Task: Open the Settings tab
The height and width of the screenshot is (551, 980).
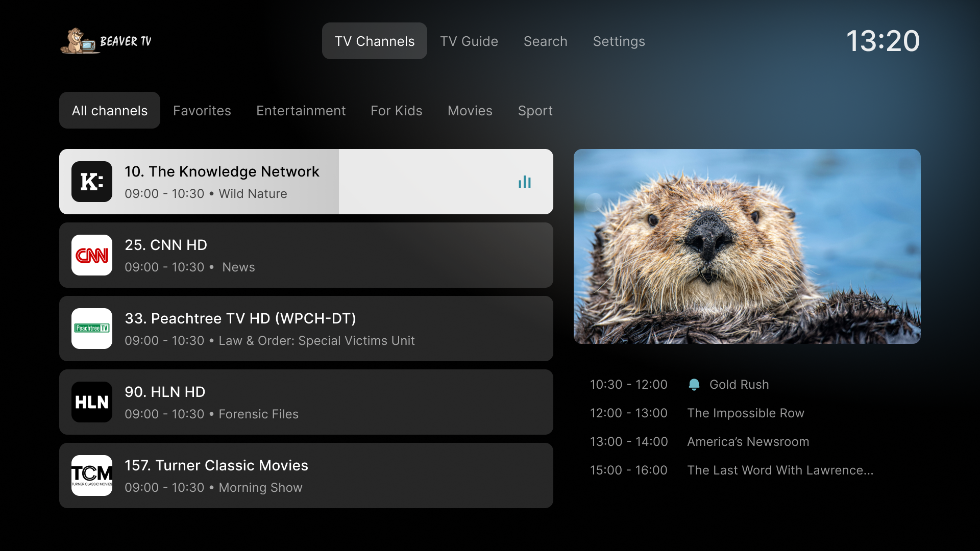Action: pos(619,41)
